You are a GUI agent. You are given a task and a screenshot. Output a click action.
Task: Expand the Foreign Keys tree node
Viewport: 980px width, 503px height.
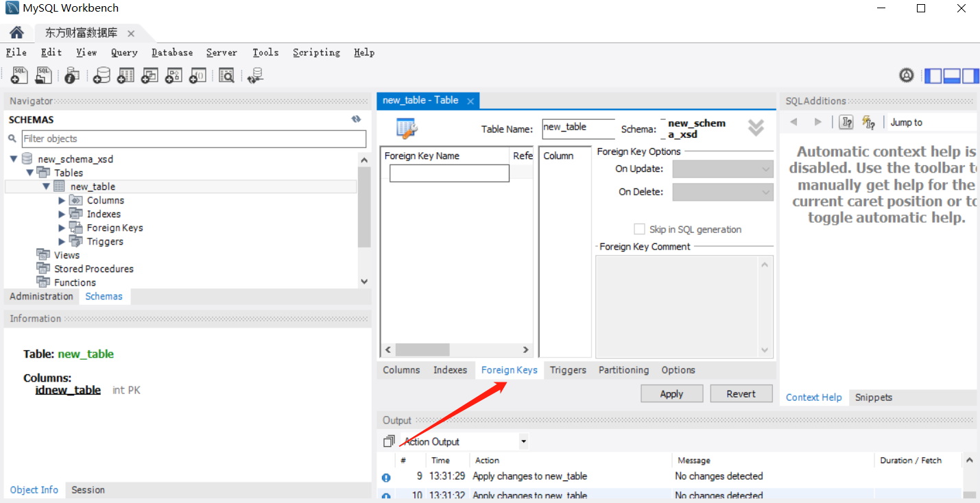[x=62, y=228]
